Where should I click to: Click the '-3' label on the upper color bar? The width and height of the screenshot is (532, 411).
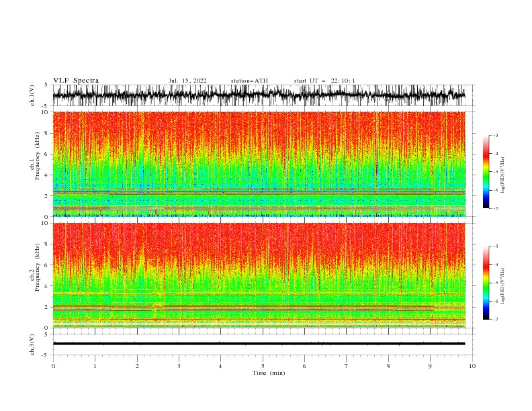(495, 135)
